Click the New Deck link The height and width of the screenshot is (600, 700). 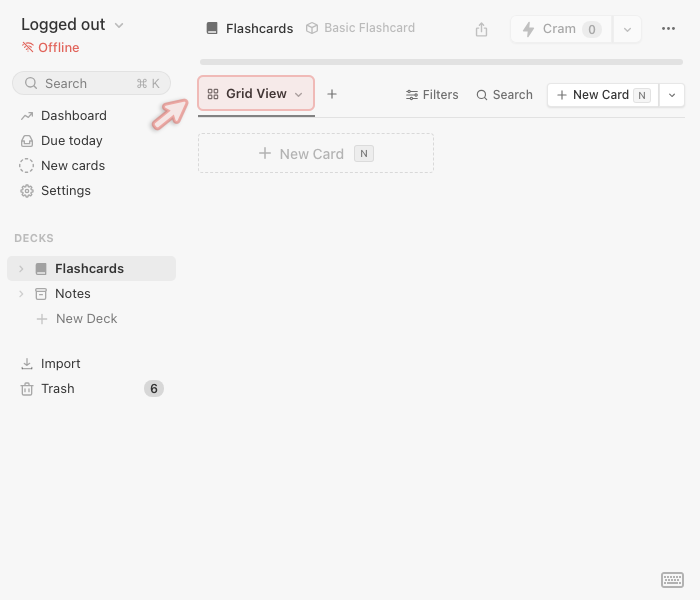[x=86, y=319]
